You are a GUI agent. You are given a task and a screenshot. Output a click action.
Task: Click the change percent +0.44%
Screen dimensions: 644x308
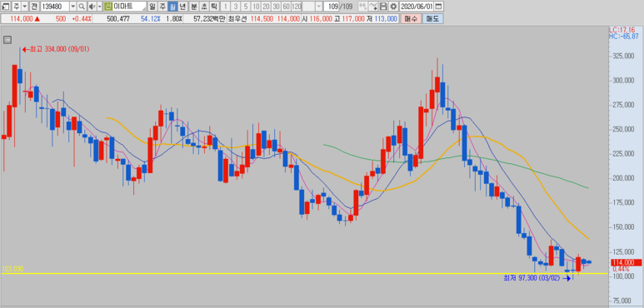pos(82,19)
